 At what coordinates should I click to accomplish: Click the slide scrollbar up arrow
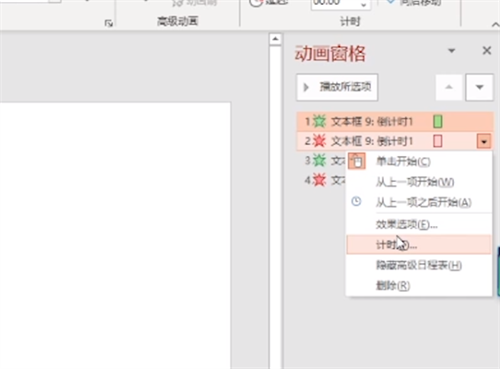pyautogui.click(x=275, y=39)
